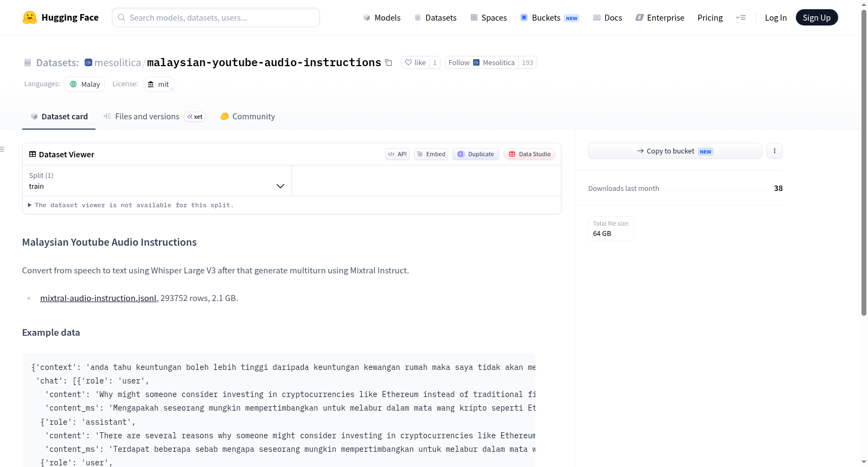Viewport: 868px width, 467px height.
Task: Click the 193 followers count
Action: pos(527,62)
